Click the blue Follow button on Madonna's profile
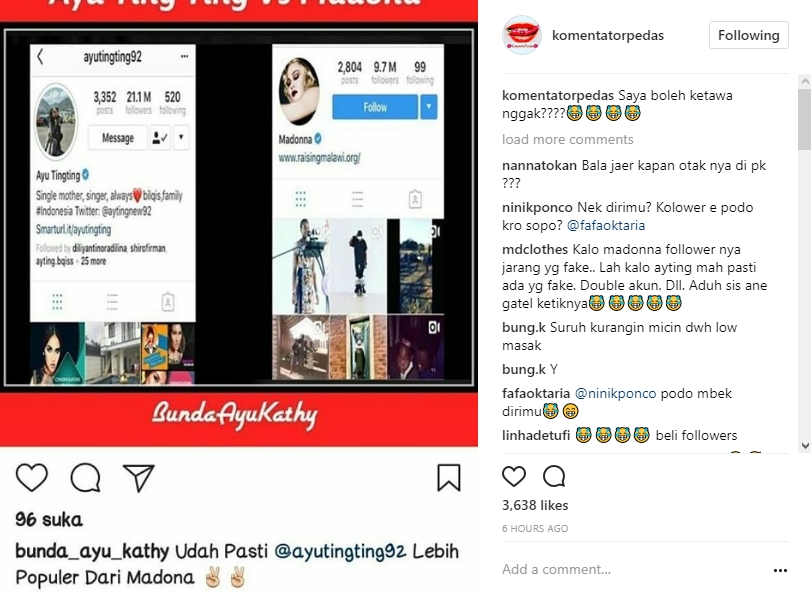 (374, 107)
